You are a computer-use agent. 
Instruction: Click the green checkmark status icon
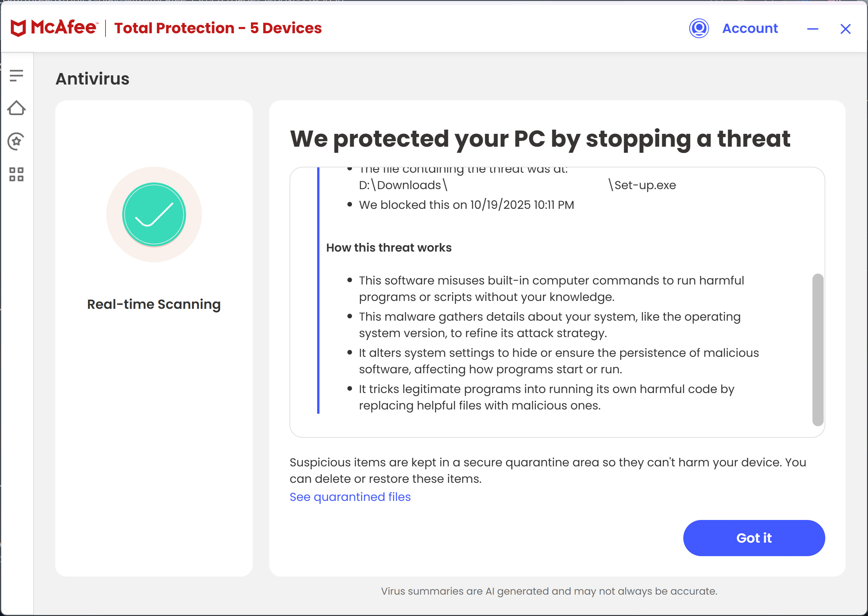click(x=154, y=214)
